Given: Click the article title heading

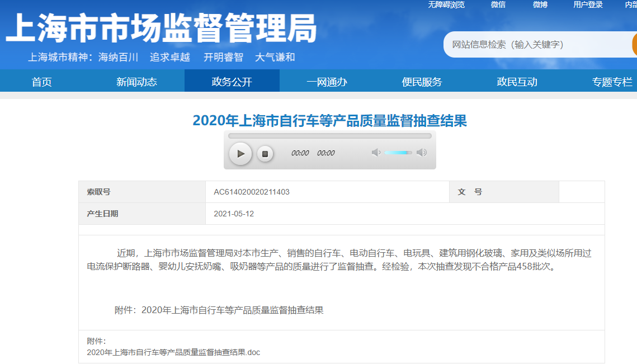Looking at the screenshot, I should coord(329,121).
